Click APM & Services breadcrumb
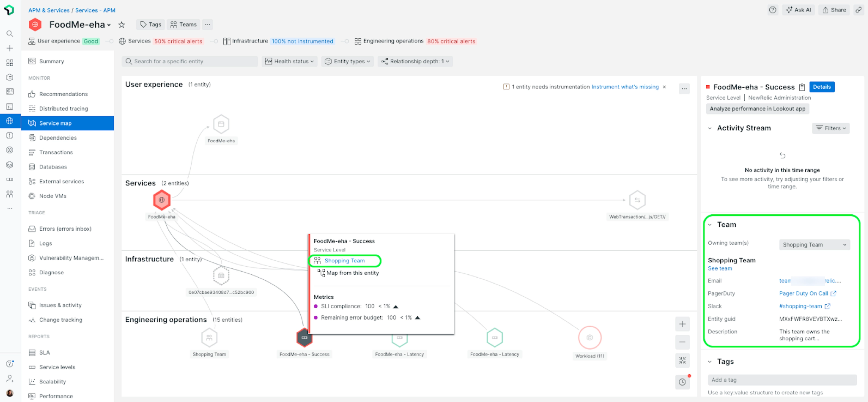 [x=49, y=10]
